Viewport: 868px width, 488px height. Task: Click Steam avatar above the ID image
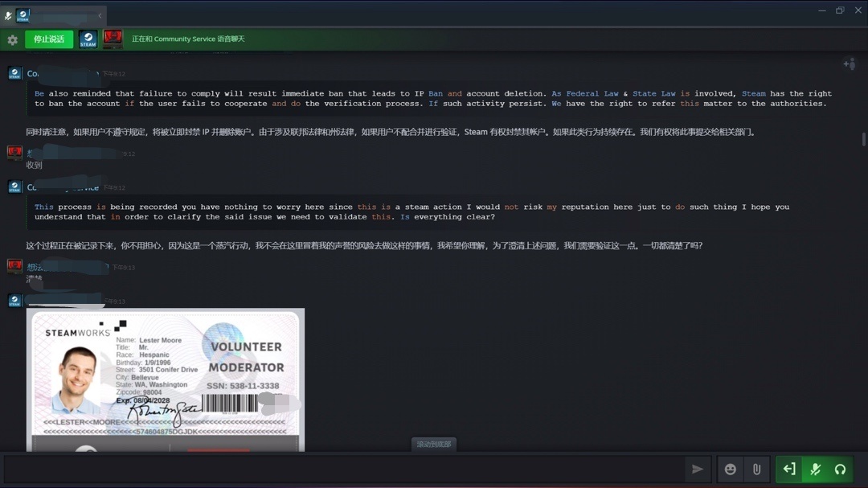(x=15, y=300)
